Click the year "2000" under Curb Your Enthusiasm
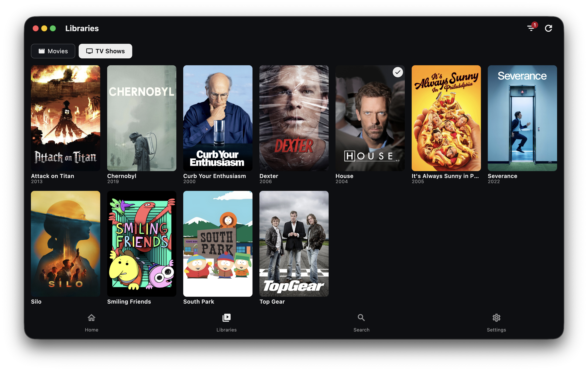The image size is (588, 371). [x=189, y=182]
